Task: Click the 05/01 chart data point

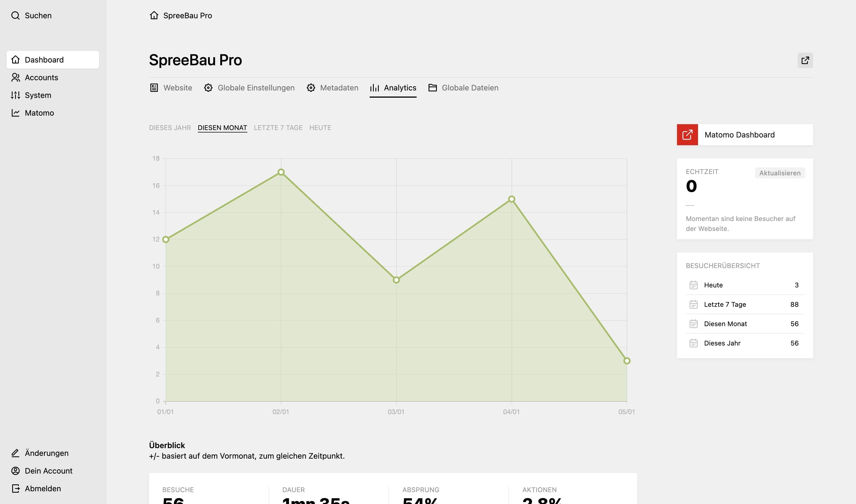Action: 627,361
